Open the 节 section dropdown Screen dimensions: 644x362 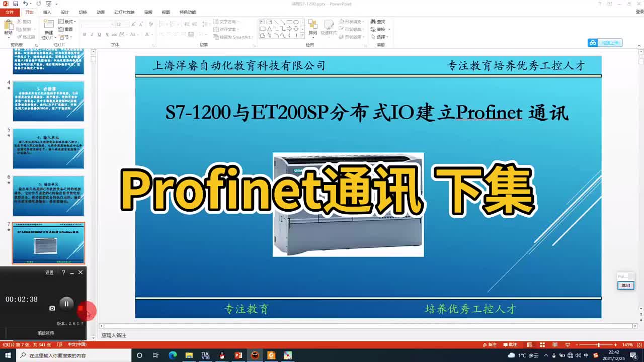[x=65, y=37]
